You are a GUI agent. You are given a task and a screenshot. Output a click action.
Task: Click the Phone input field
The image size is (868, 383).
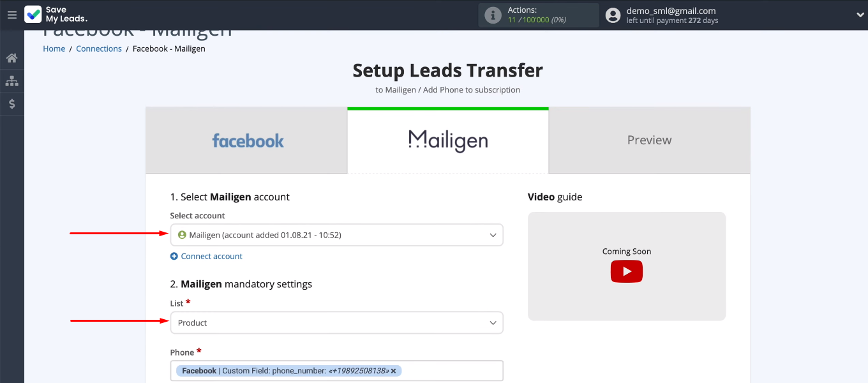[336, 371]
